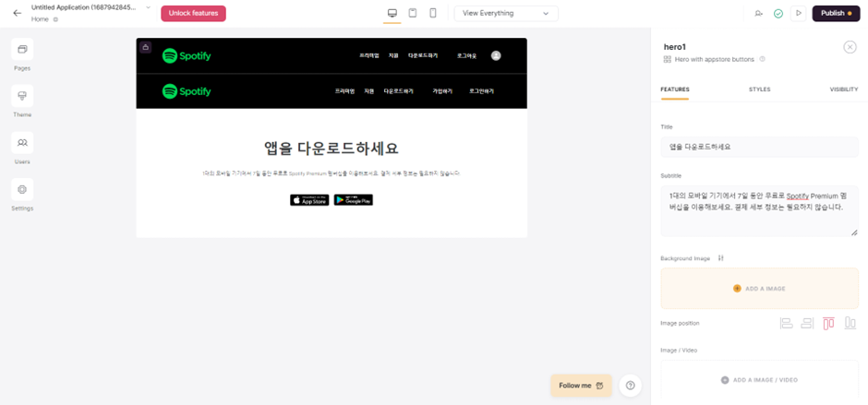Switch to the FEATURES tab

click(x=675, y=89)
